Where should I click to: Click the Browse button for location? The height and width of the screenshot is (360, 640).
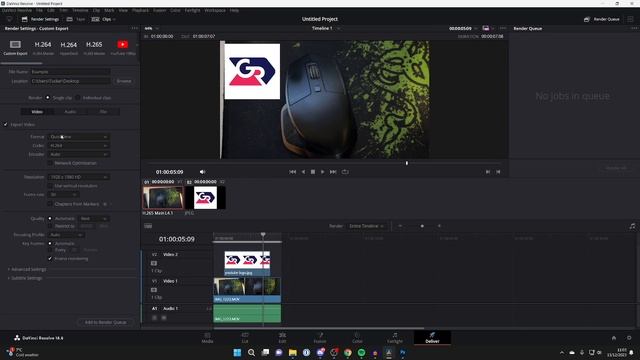(124, 81)
